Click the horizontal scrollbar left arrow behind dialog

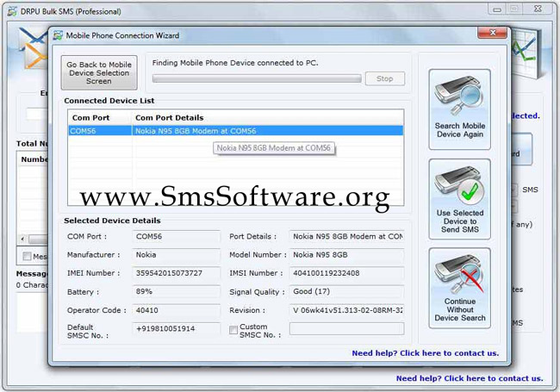tap(22, 239)
